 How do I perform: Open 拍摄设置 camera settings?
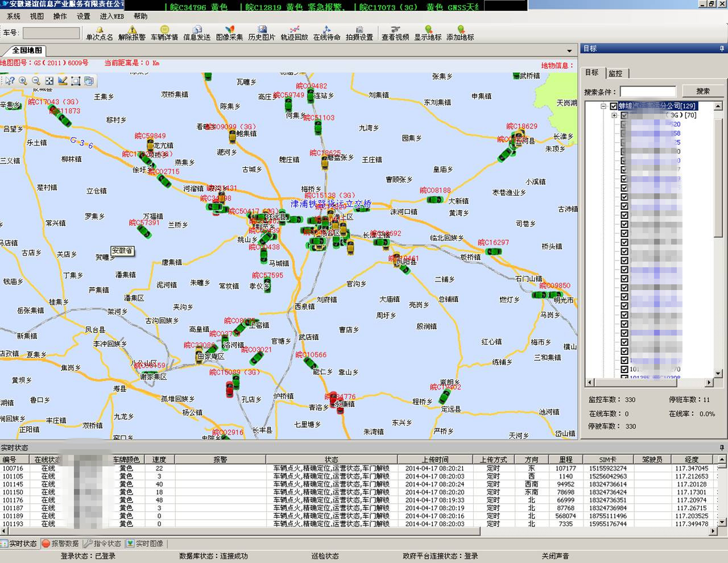point(359,33)
